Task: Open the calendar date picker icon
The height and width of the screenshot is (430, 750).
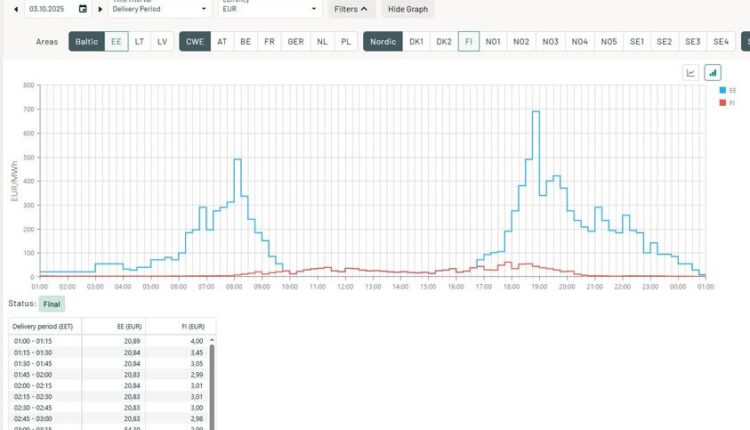Action: click(82, 9)
